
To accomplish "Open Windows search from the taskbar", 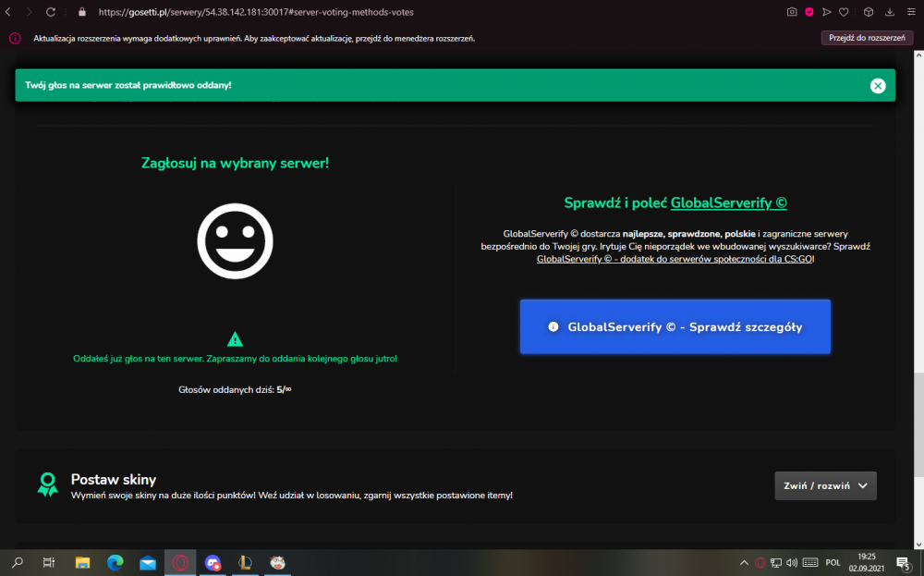I will coord(17,562).
